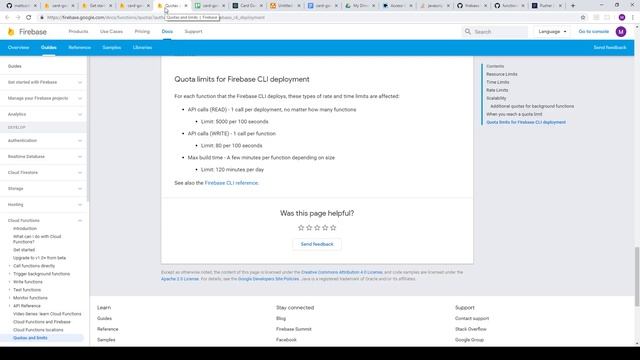Jump to Time Limits in contents

tap(498, 82)
